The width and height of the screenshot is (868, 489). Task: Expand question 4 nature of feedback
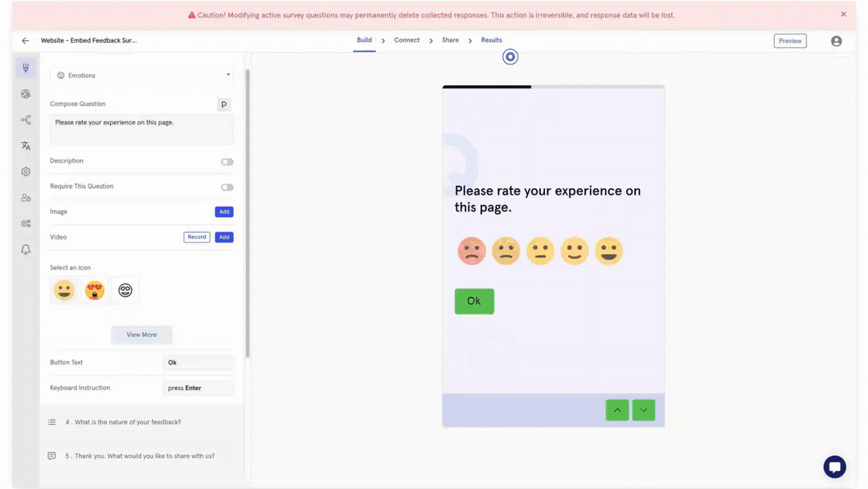[x=123, y=422]
